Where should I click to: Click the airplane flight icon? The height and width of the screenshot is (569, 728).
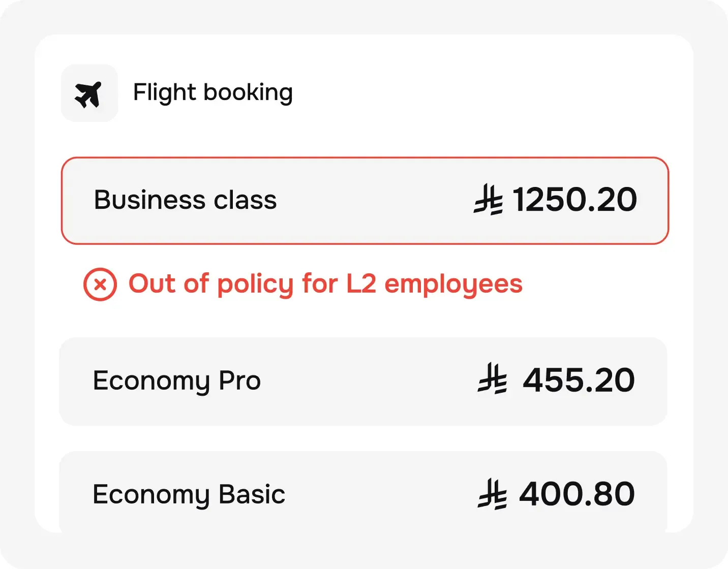(88, 94)
